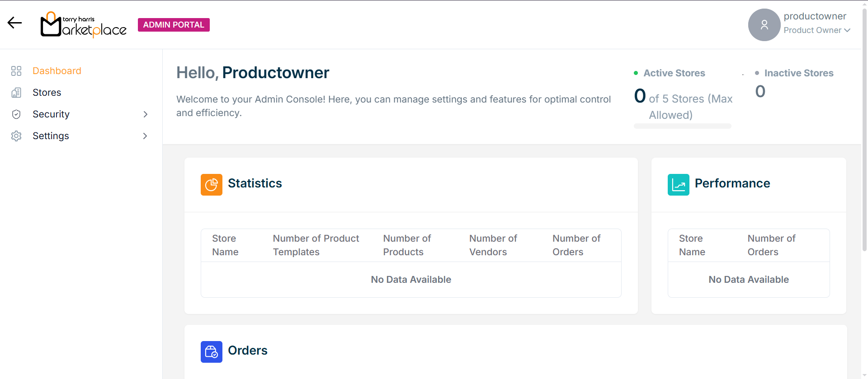The image size is (868, 379).
Task: Click the blue Orders bag icon
Action: [x=211, y=351]
